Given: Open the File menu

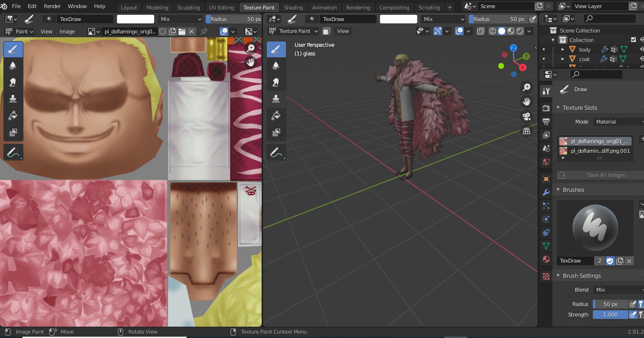Looking at the screenshot, I should tap(16, 6).
